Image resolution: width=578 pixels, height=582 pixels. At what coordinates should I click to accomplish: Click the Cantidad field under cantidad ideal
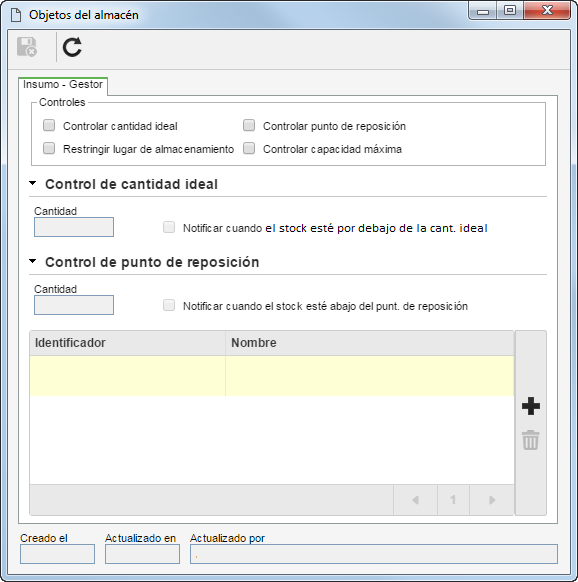(74, 227)
